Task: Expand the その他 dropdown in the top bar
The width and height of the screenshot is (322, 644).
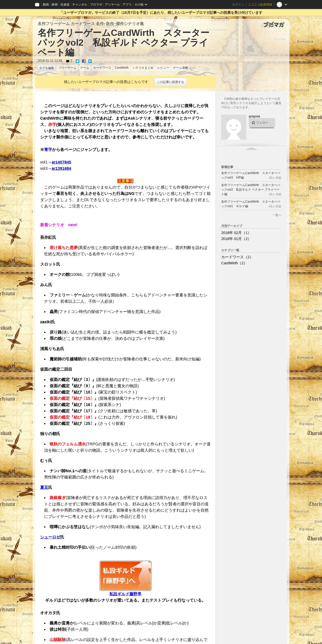Action: (x=141, y=5)
